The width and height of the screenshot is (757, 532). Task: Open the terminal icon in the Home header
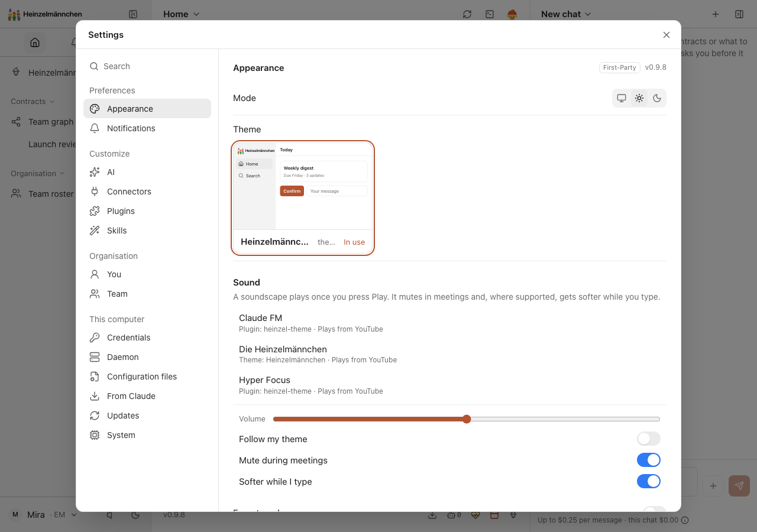click(490, 14)
